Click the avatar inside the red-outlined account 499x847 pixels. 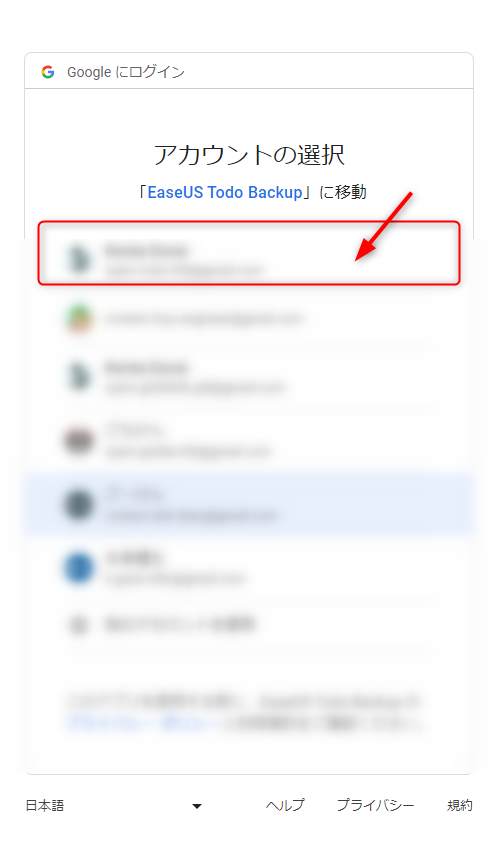pos(78,259)
